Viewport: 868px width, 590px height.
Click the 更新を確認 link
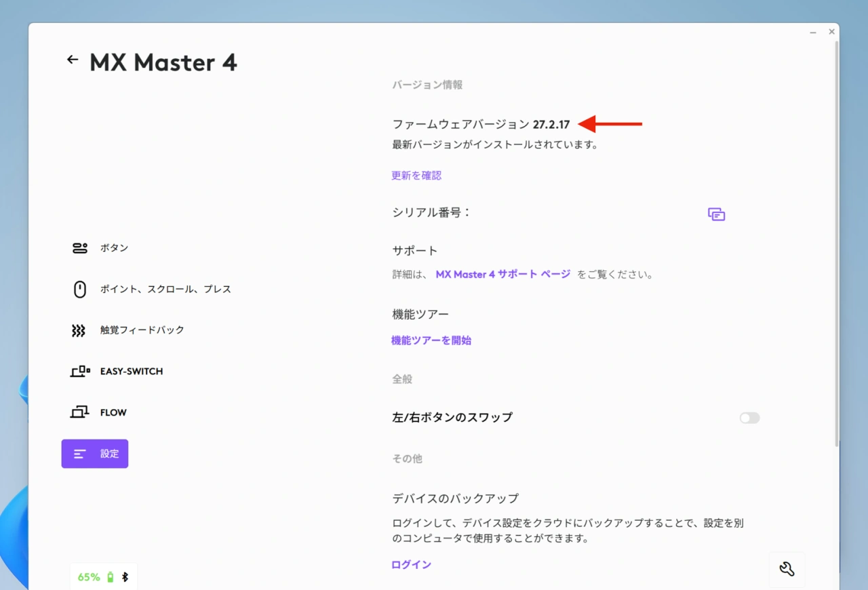click(x=416, y=176)
